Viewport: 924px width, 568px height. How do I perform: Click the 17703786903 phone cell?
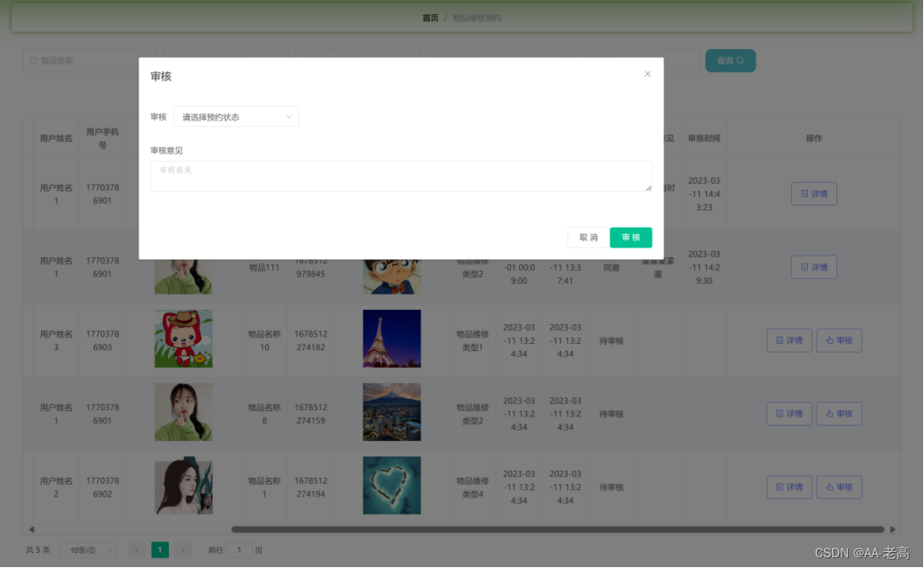(x=103, y=340)
